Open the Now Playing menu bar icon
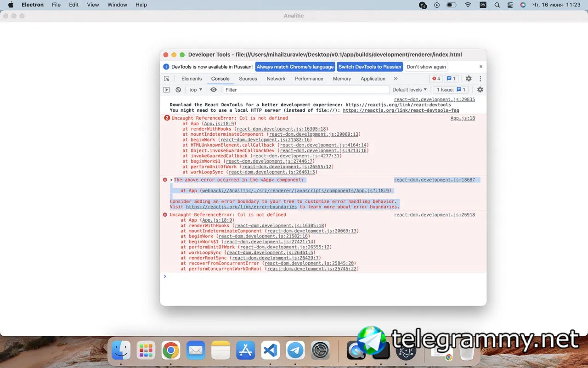Image resolution: width=588 pixels, height=368 pixels. (x=436, y=5)
